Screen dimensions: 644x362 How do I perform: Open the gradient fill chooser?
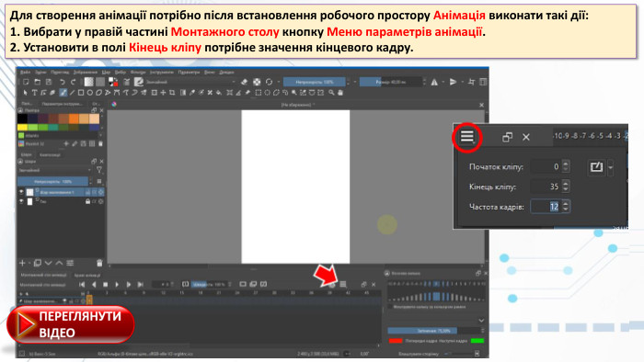[89, 82]
